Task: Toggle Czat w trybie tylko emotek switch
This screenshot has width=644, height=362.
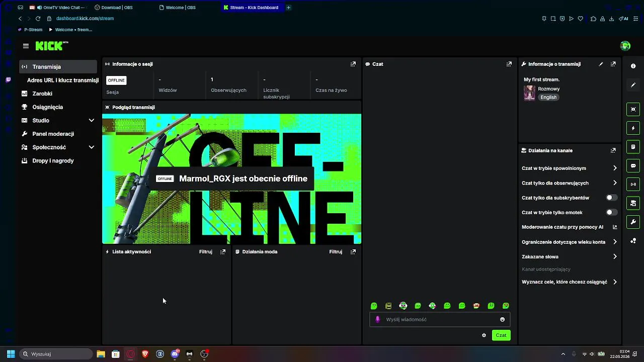Action: 612,212
